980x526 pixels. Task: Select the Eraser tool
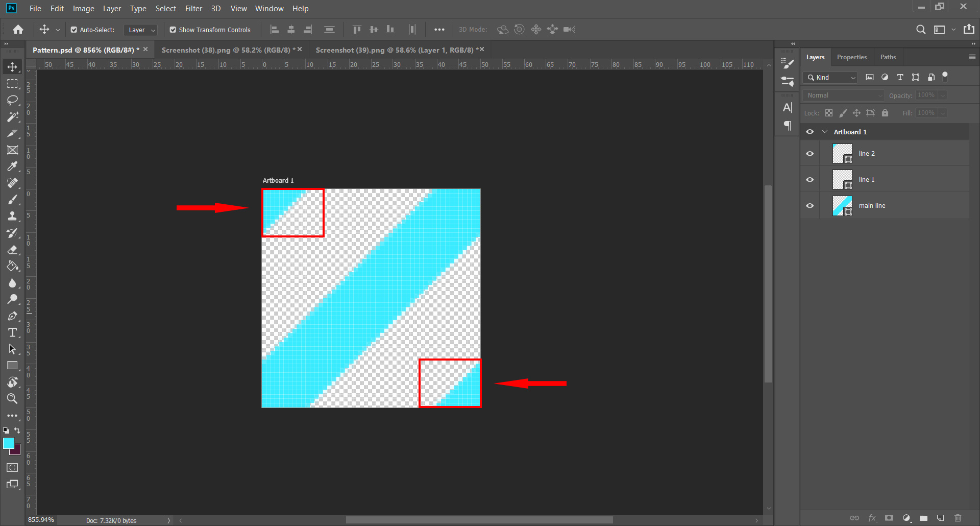12,250
